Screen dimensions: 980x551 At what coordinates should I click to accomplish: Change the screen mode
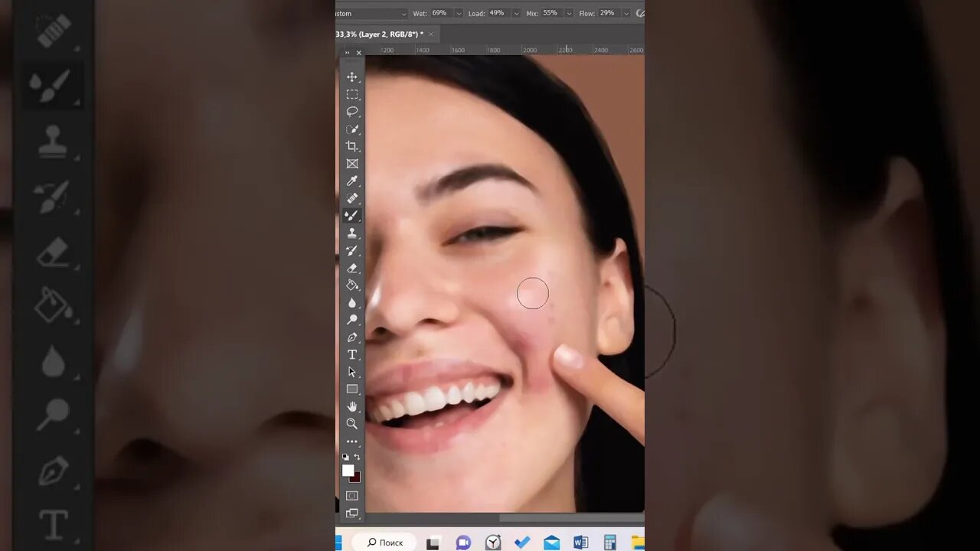click(352, 514)
